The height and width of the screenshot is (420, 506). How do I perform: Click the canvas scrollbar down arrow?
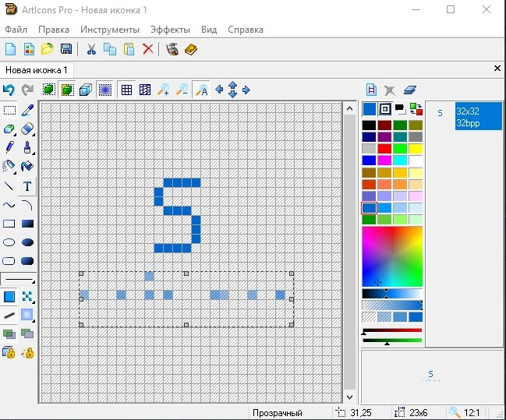pos(349,397)
